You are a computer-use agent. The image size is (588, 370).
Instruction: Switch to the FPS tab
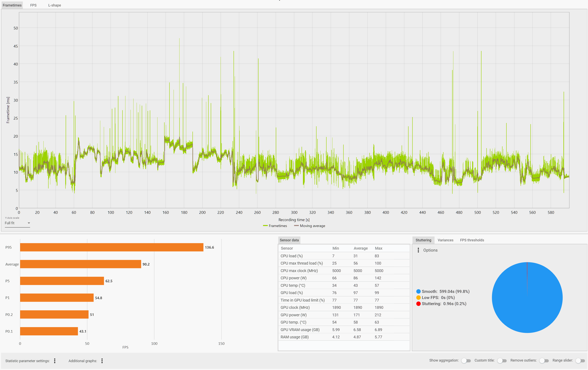[33, 5]
